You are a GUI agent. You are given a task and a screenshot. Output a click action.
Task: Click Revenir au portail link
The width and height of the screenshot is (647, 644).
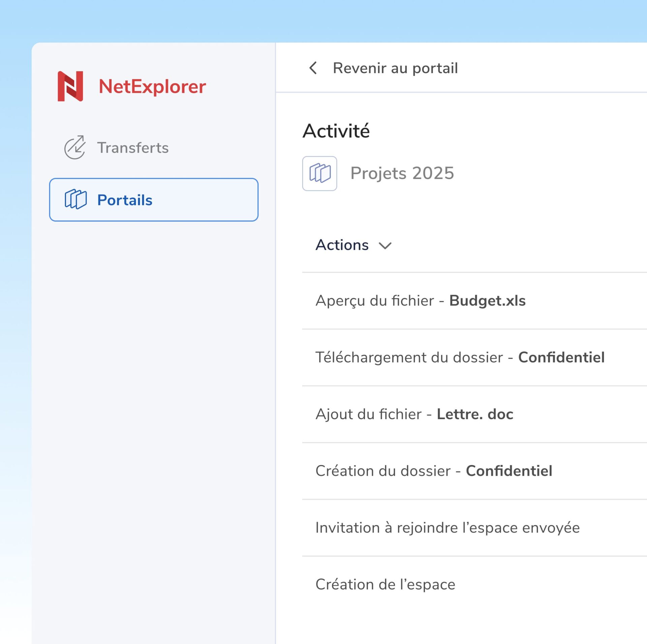click(x=395, y=68)
